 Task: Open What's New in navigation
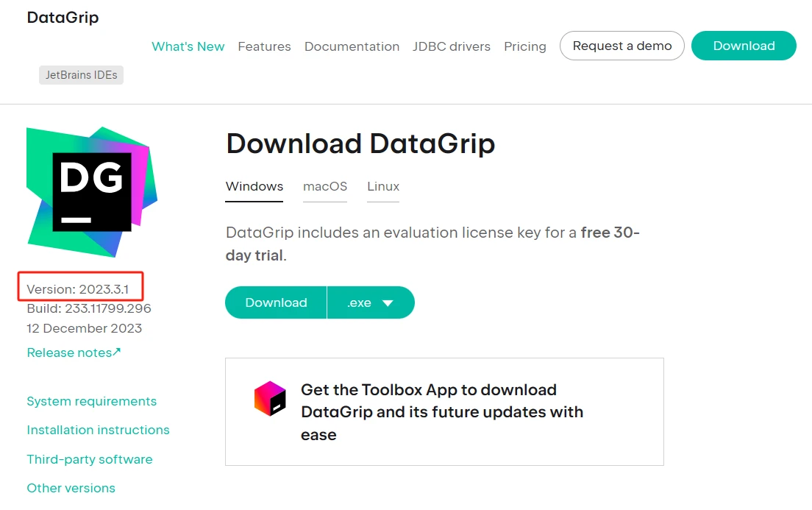pyautogui.click(x=188, y=46)
